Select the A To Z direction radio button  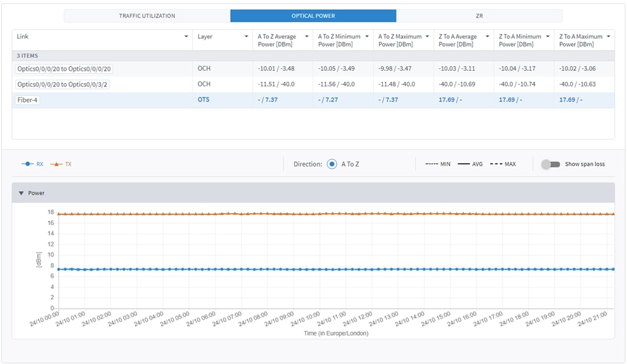[x=332, y=164]
